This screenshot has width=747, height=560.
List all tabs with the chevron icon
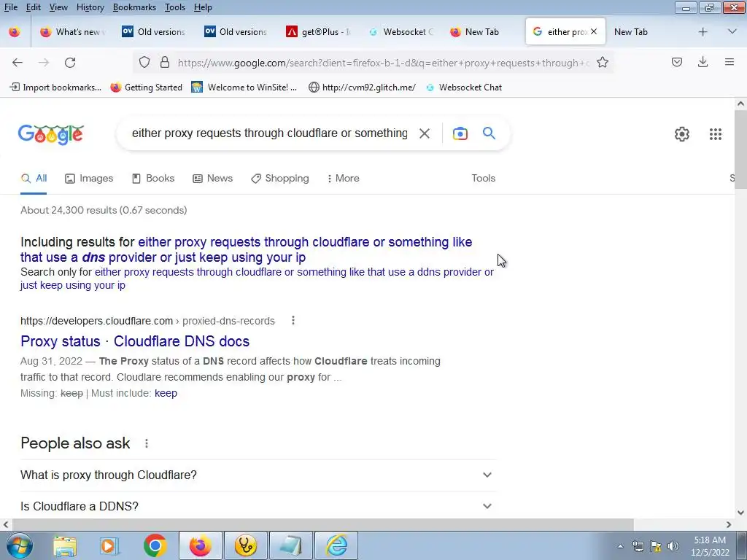[x=732, y=32]
